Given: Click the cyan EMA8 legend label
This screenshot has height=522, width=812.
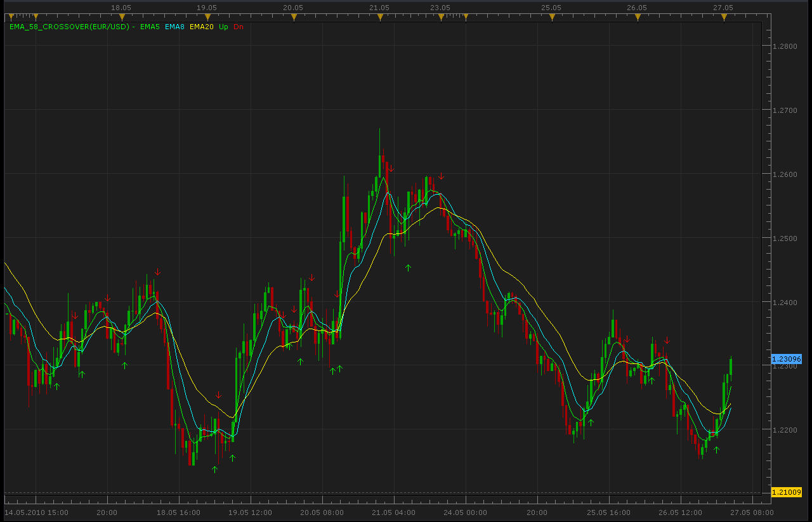Looking at the screenshot, I should click(174, 27).
